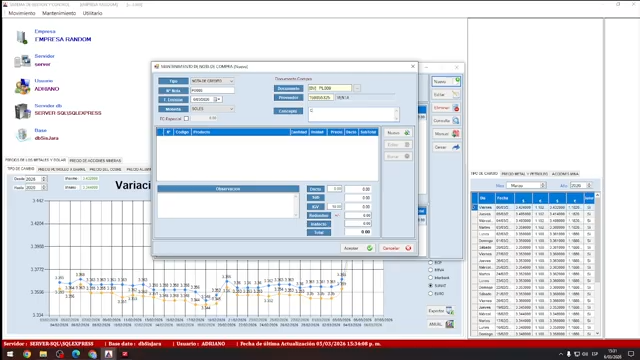Switch to Precio de Acciones Mineras tab

[95, 160]
